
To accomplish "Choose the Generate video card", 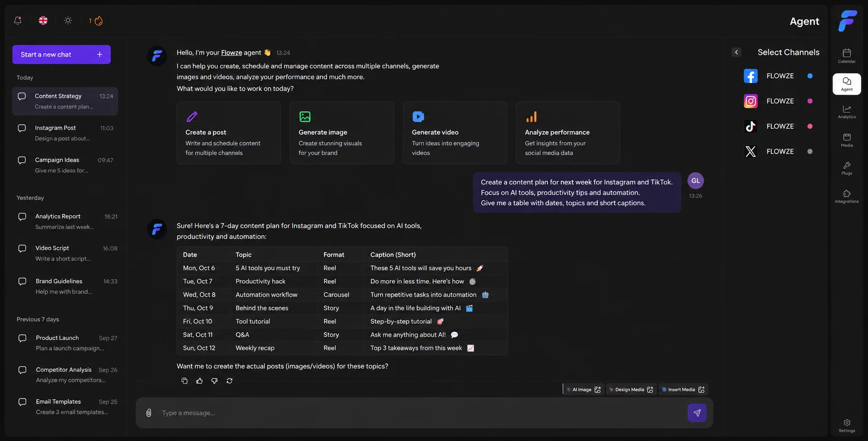I will click(x=455, y=133).
